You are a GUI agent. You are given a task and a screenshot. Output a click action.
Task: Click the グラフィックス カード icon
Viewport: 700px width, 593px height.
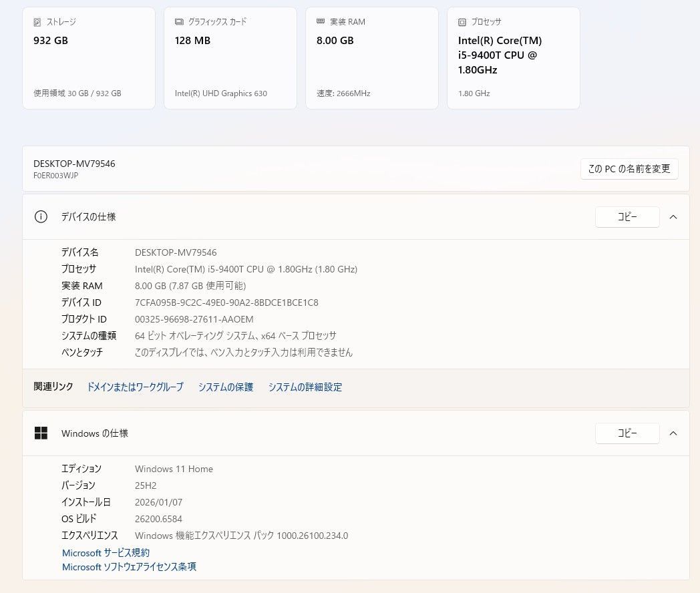(178, 21)
